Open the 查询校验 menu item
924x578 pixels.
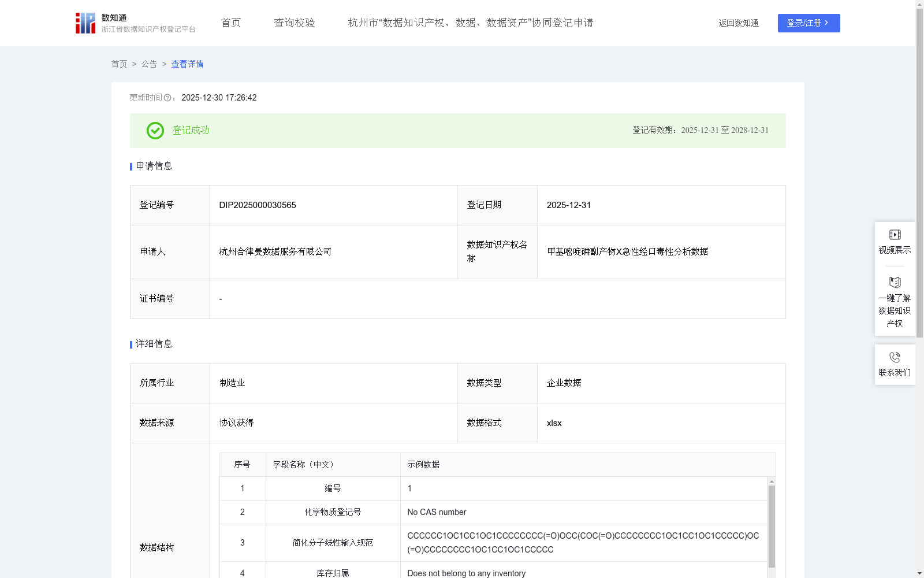[x=295, y=23]
